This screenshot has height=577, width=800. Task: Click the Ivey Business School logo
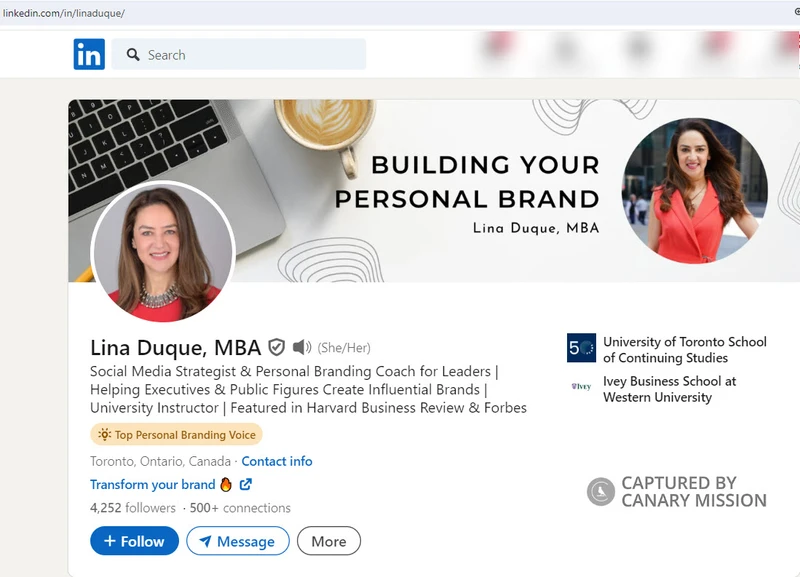pyautogui.click(x=581, y=386)
